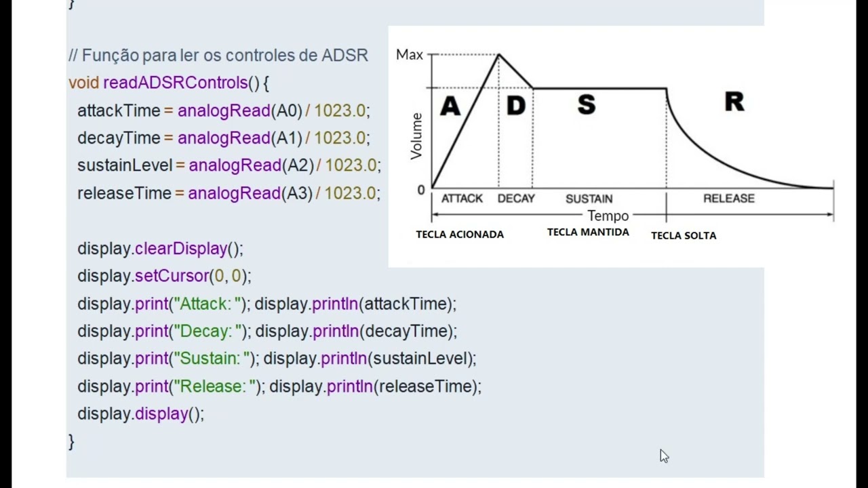The image size is (868, 488).
Task: Click the large letter R in diagram
Action: coord(734,102)
